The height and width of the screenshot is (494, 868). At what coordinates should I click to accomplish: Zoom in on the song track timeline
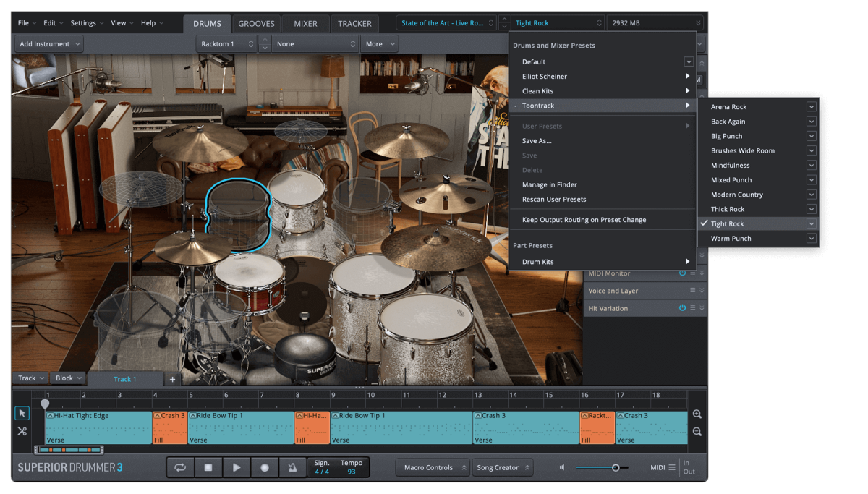coord(697,414)
